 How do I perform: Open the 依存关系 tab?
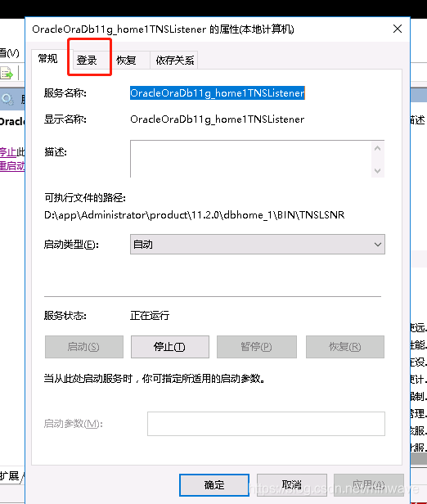[175, 60]
